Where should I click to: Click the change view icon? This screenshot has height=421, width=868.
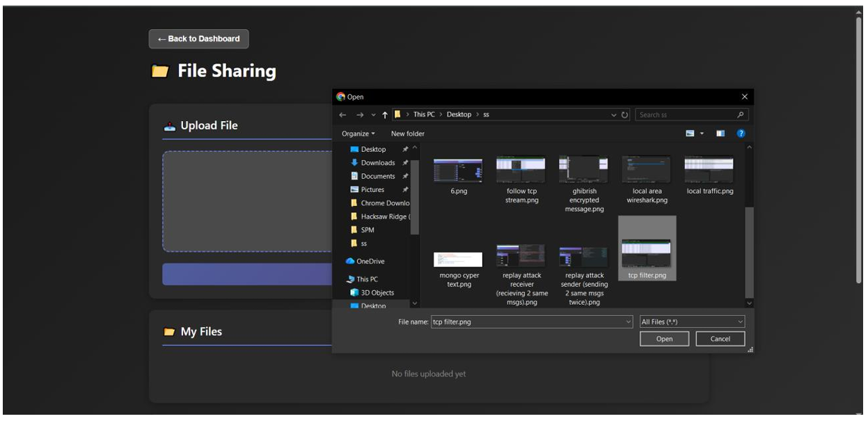click(691, 134)
